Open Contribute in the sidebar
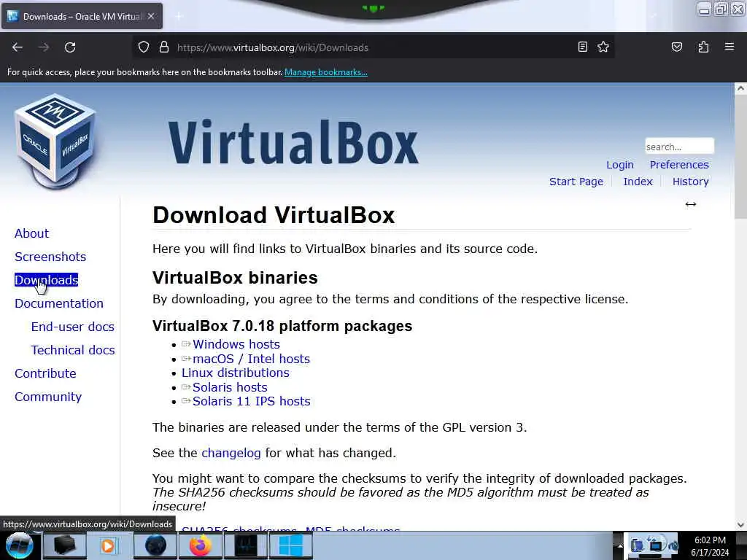The height and width of the screenshot is (560, 747). [45, 373]
